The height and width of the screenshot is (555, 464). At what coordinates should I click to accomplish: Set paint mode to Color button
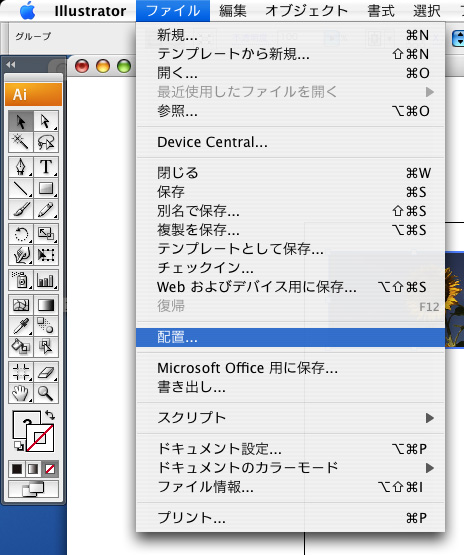click(17, 469)
